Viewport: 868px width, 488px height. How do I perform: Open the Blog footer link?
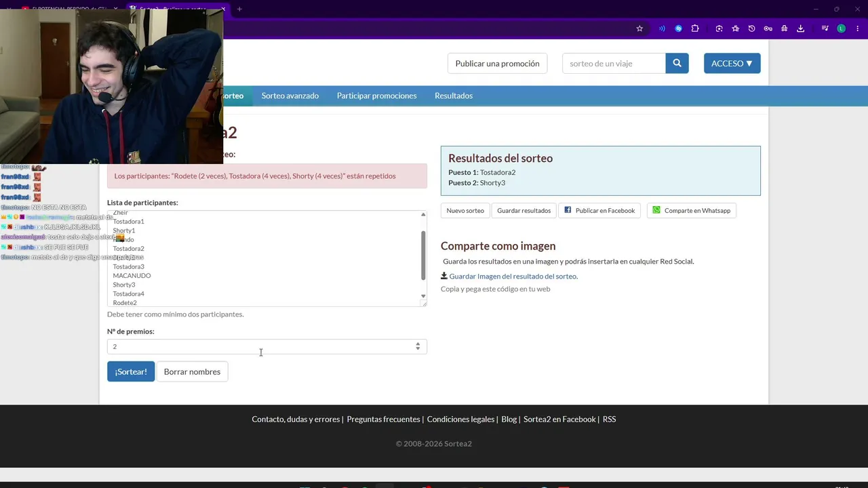click(509, 419)
